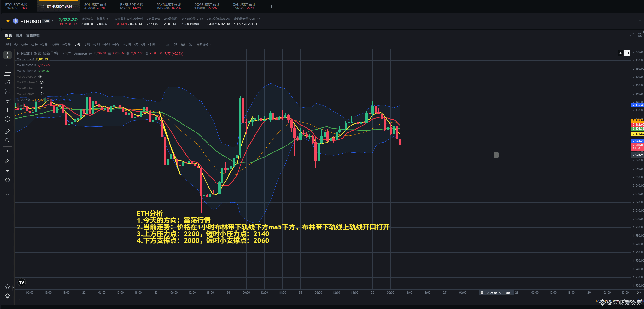Select the 1周 interval
The height and width of the screenshot is (309, 644).
pos(143,44)
